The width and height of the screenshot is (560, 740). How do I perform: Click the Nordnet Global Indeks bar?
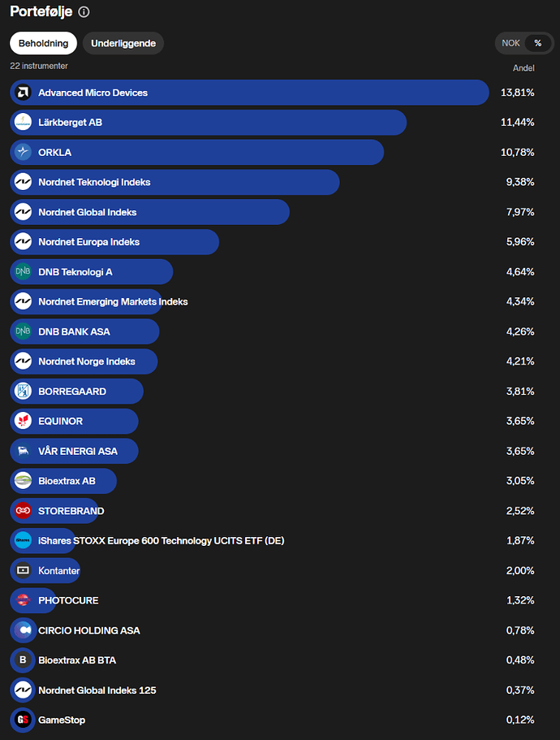point(87,212)
